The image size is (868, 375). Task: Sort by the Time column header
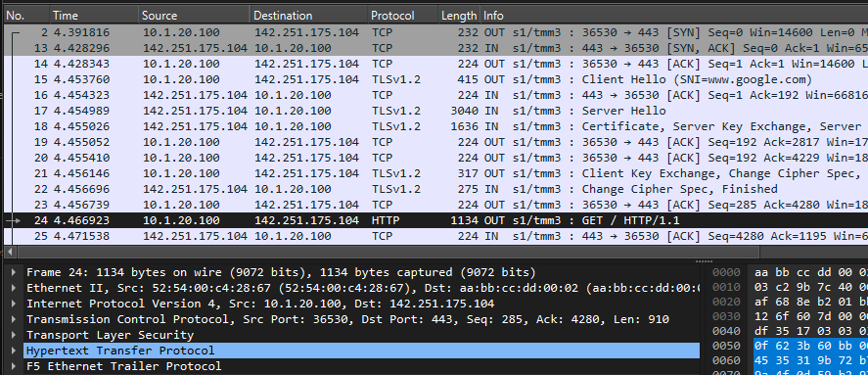click(94, 16)
